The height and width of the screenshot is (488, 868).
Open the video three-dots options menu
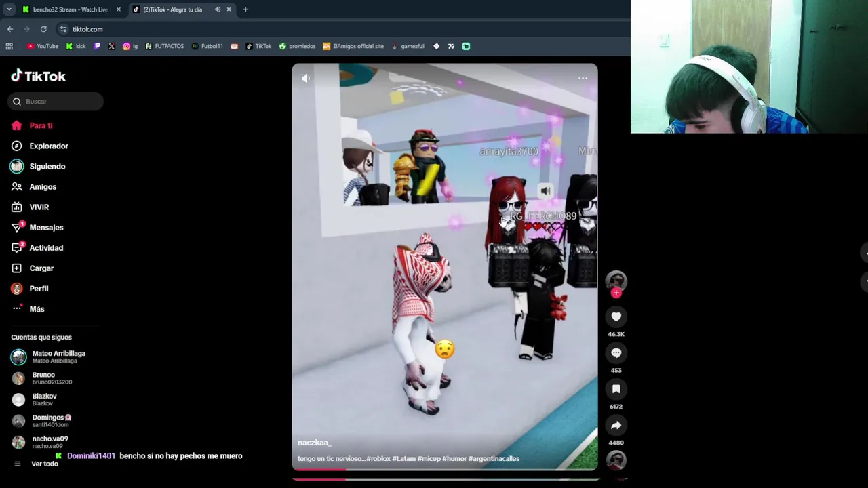pos(583,78)
